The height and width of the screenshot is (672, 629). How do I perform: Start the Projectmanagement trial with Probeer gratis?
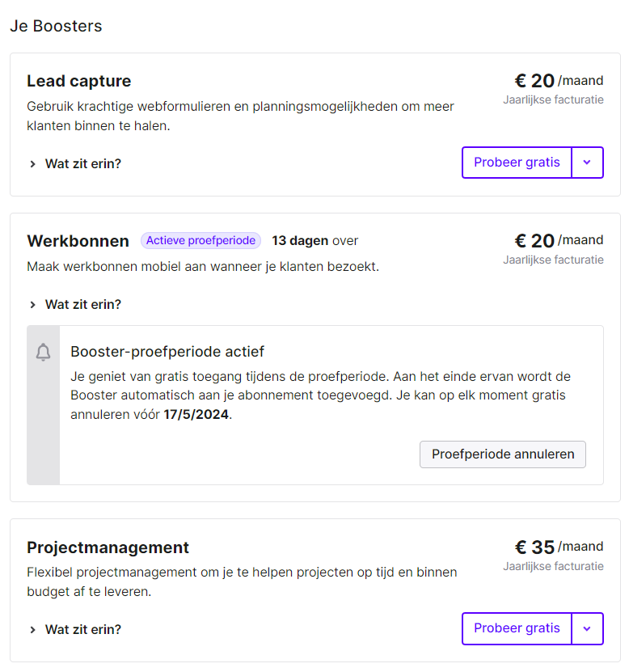517,628
